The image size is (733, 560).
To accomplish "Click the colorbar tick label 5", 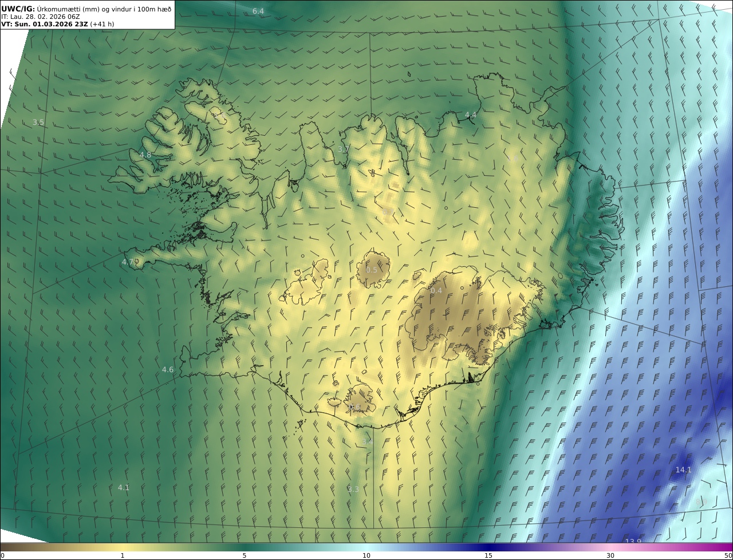I will click(245, 555).
